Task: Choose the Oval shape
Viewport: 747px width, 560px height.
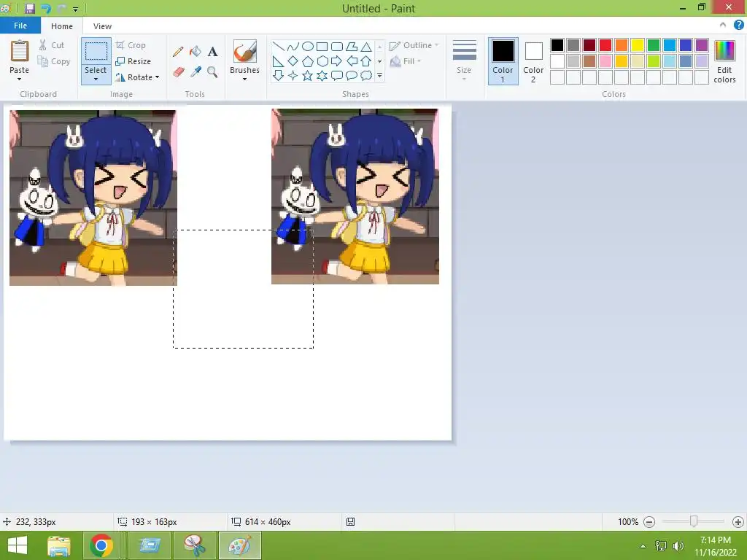Action: 308,46
